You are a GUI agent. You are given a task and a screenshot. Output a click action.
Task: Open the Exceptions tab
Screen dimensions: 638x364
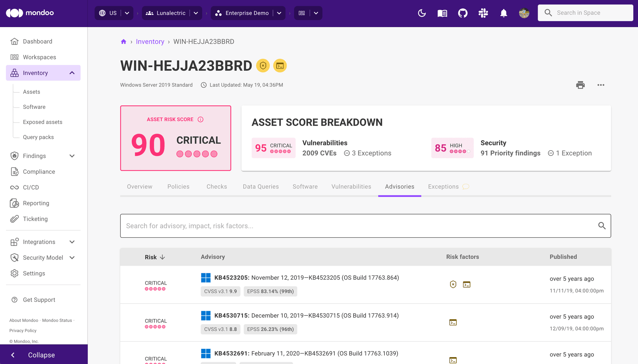443,186
